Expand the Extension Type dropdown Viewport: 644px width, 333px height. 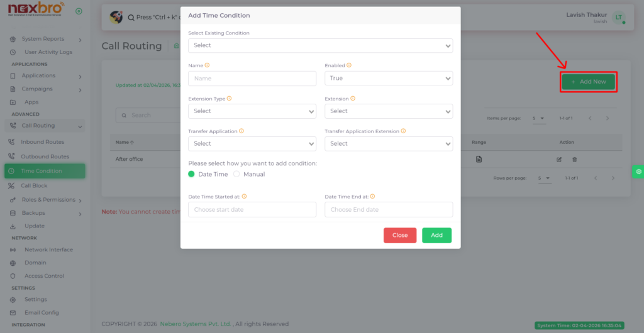pos(252,111)
